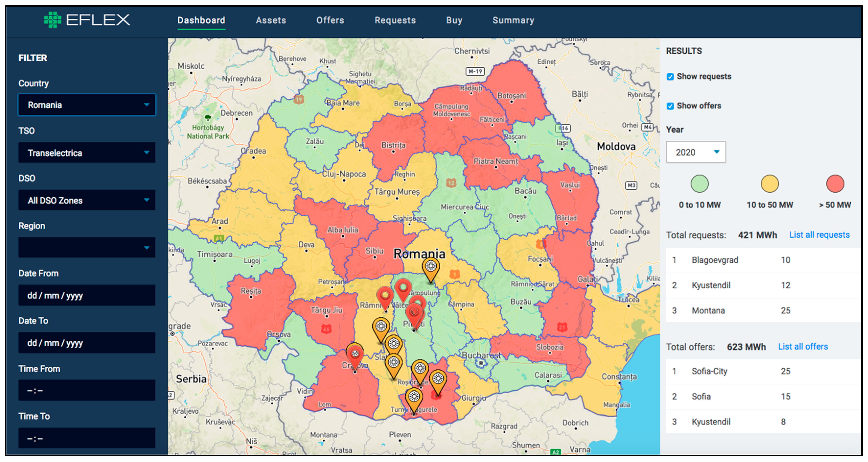Image resolution: width=868 pixels, height=462 pixels.
Task: Click the red > 50 MW legend circle
Action: tap(835, 184)
